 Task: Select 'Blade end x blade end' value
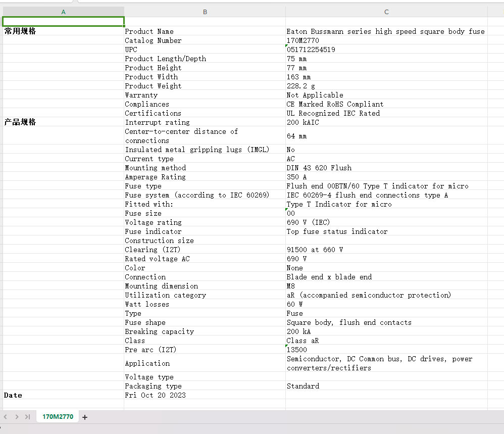pos(386,277)
